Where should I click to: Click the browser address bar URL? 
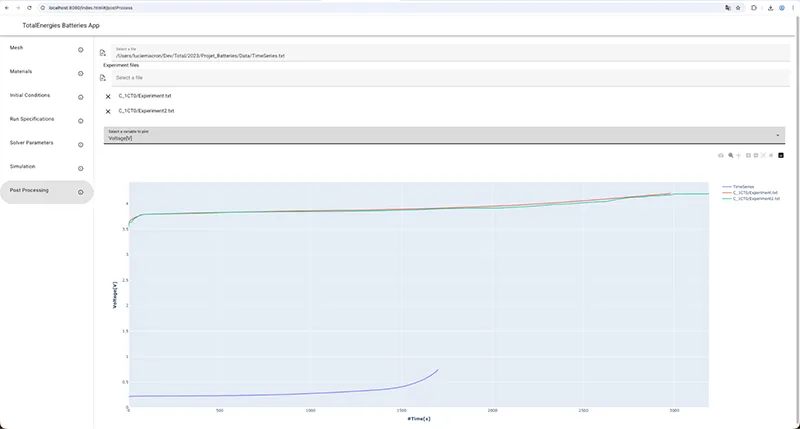point(91,8)
